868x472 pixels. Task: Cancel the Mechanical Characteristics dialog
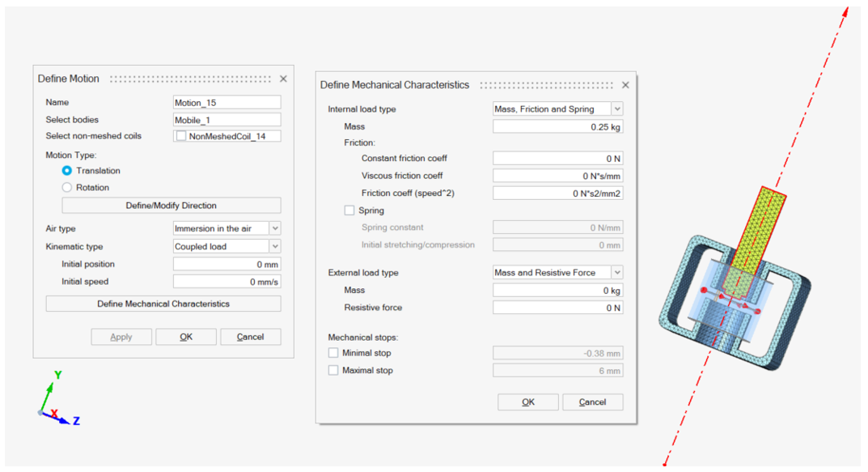pos(592,402)
